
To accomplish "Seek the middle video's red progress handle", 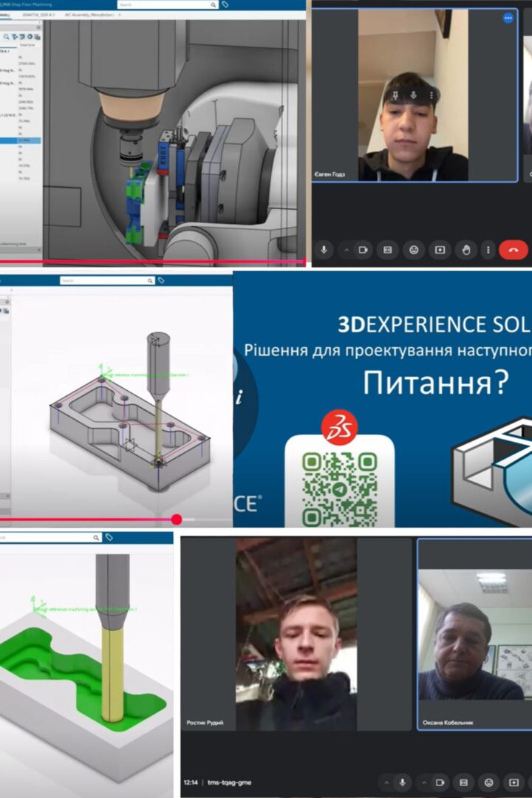I will coord(177,519).
